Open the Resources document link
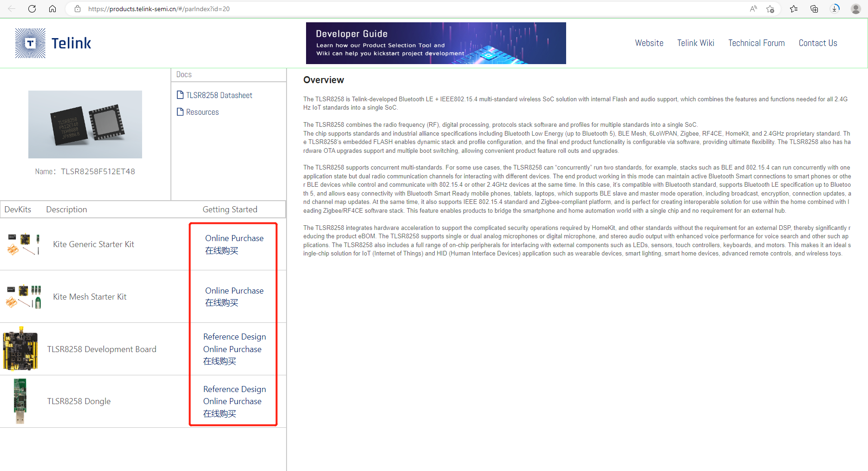The image size is (868, 471). coord(202,112)
